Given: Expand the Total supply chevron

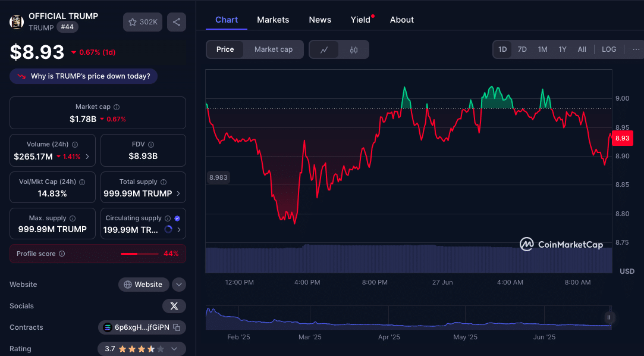Looking at the screenshot, I should 178,193.
